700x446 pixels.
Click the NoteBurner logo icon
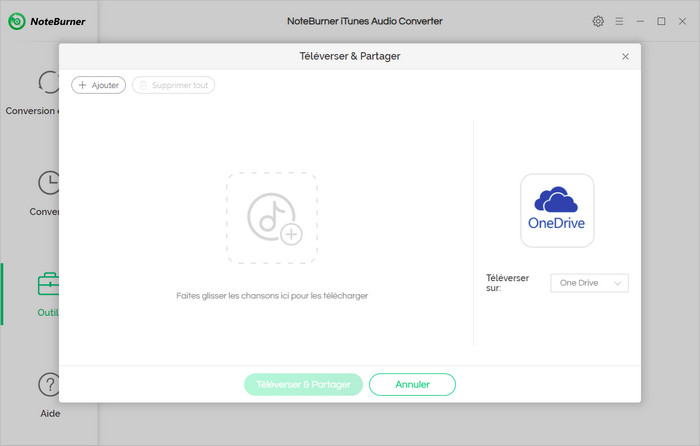(17, 21)
